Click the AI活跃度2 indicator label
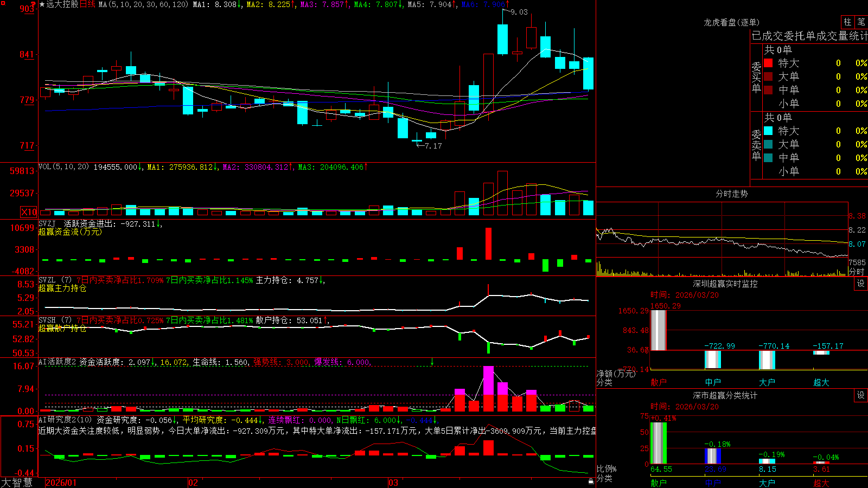This screenshot has height=488, width=868. (x=58, y=362)
